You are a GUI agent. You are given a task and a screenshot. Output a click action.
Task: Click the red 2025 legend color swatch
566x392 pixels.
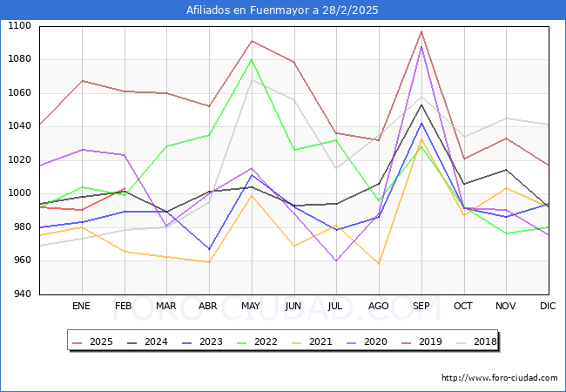pyautogui.click(x=77, y=342)
